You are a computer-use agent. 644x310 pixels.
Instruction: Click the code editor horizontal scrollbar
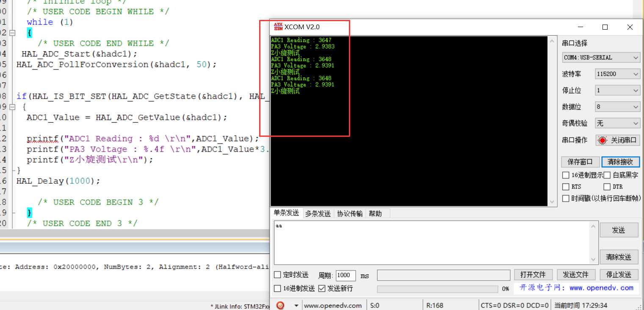point(135,233)
